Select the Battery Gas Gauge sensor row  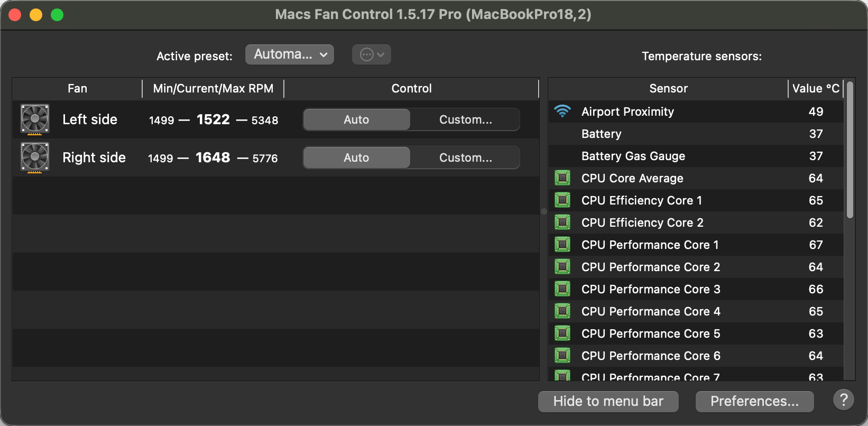pos(696,156)
